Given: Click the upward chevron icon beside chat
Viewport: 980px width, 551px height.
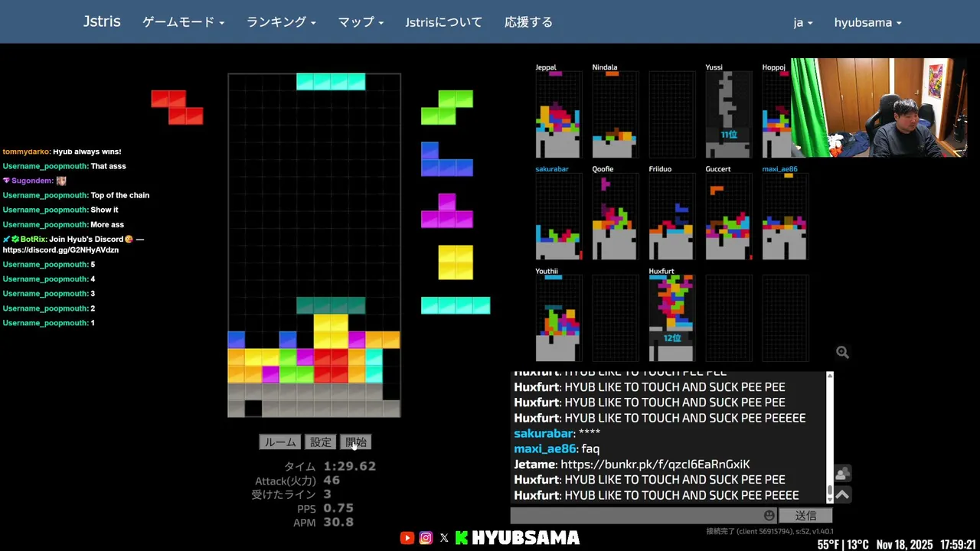Looking at the screenshot, I should pyautogui.click(x=842, y=495).
